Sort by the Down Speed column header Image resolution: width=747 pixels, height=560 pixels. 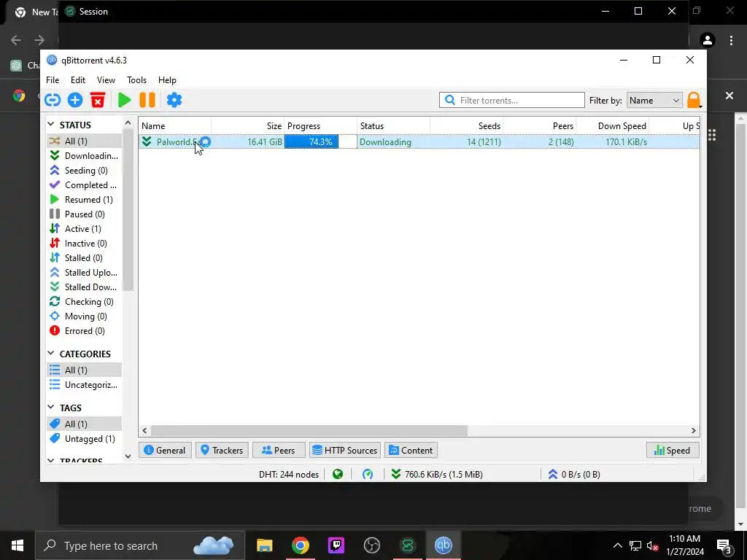[613, 126]
